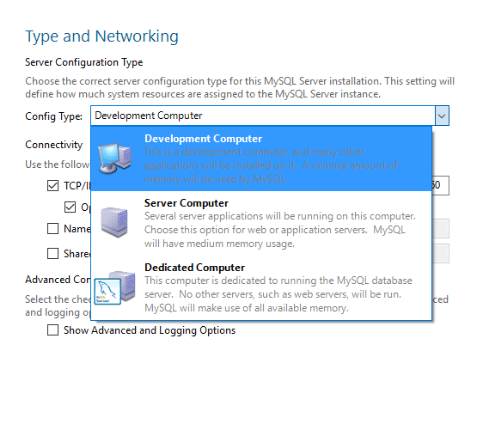Click the Development Computer monitor icon

point(115,158)
